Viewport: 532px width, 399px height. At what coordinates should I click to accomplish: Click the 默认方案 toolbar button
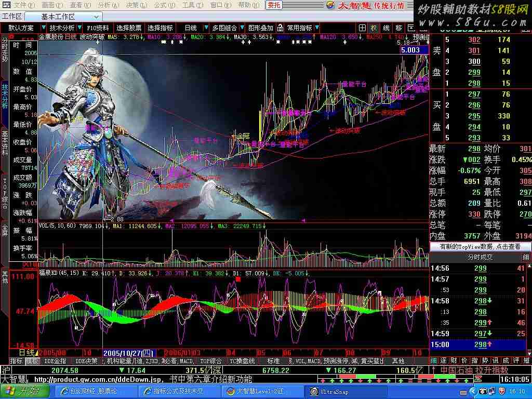(21, 28)
